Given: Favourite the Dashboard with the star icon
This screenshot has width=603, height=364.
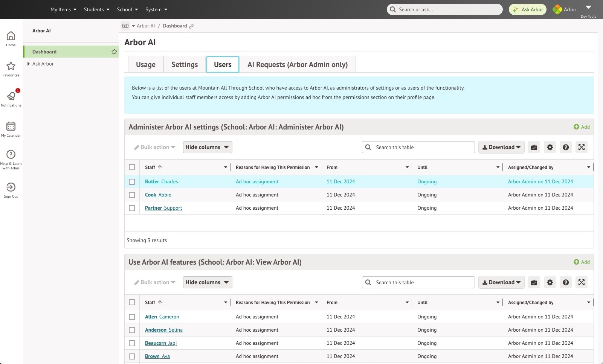Looking at the screenshot, I should (114, 52).
